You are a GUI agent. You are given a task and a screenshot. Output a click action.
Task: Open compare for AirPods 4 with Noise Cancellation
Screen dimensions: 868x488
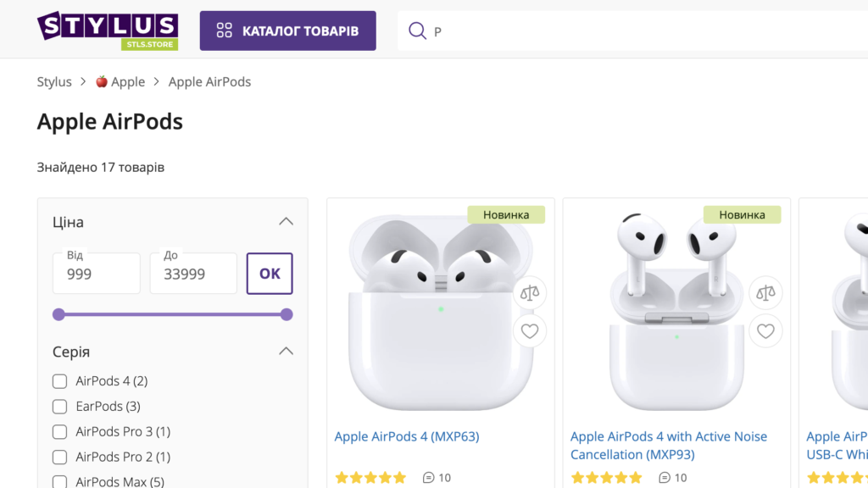[765, 292]
